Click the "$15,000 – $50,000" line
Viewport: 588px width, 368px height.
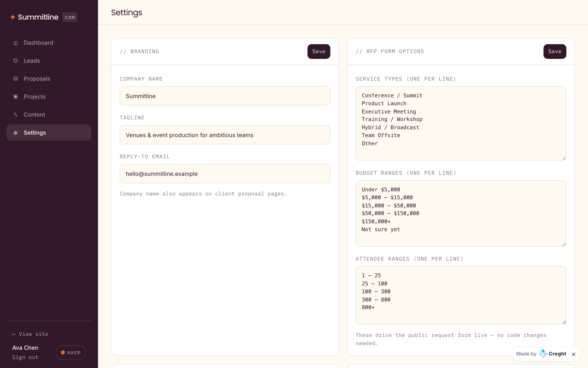[389, 206]
